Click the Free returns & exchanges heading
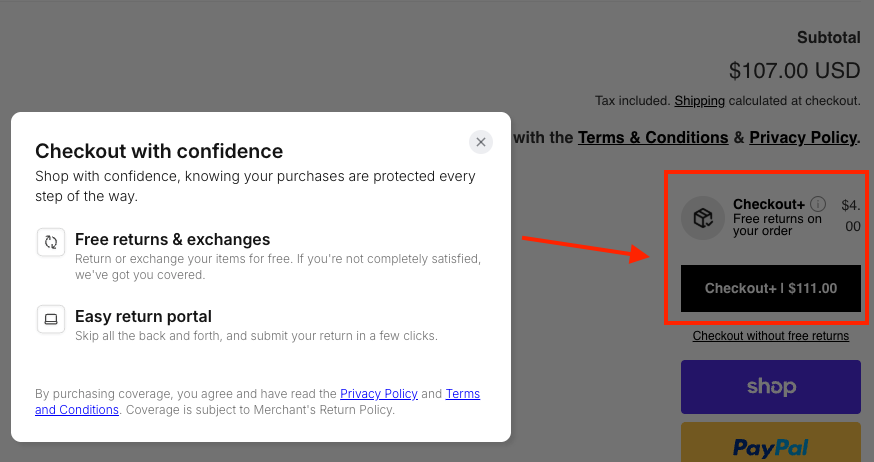 (x=172, y=239)
